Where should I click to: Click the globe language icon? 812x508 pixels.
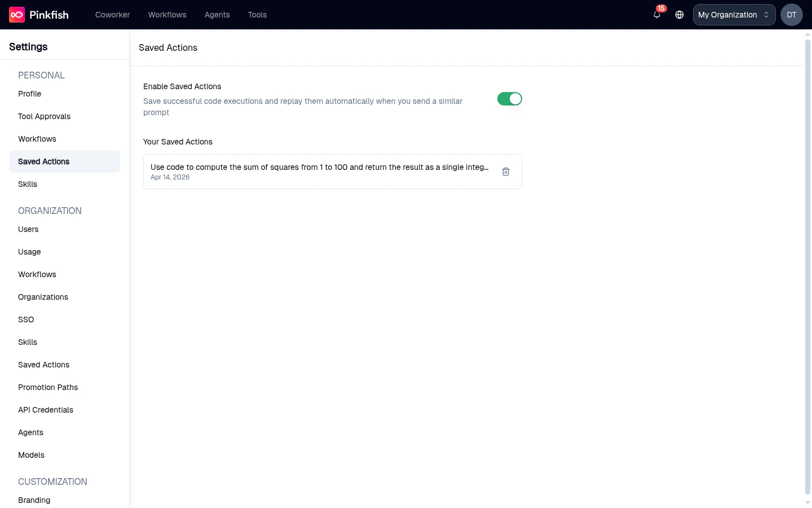click(x=679, y=15)
